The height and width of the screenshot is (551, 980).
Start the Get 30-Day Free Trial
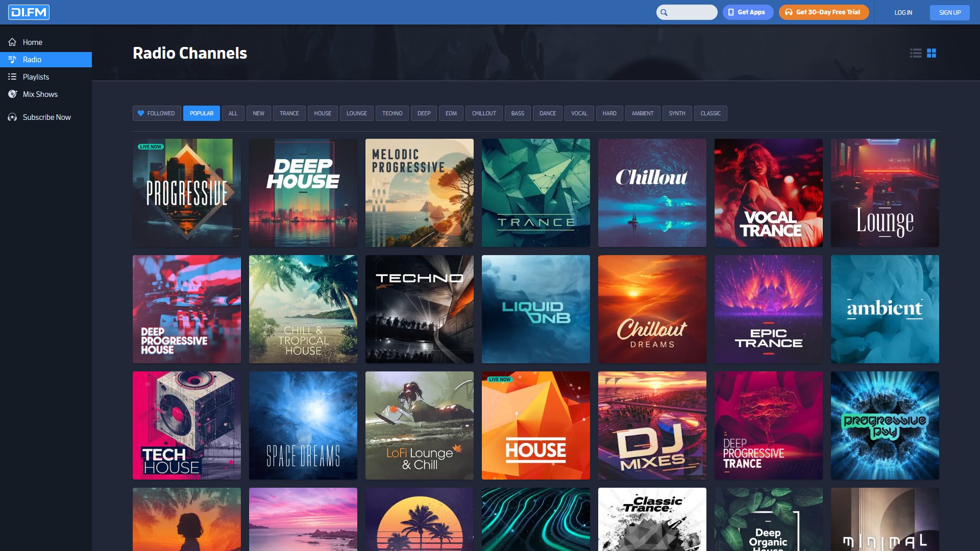coord(824,12)
